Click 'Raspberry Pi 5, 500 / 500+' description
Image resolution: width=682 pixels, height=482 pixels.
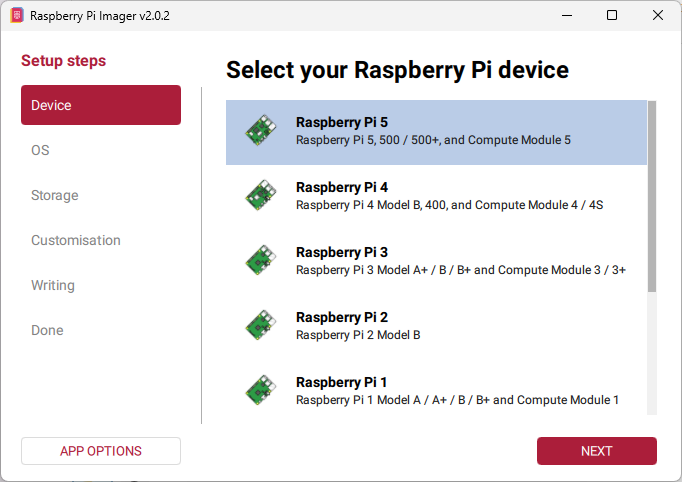pyautogui.click(x=433, y=140)
